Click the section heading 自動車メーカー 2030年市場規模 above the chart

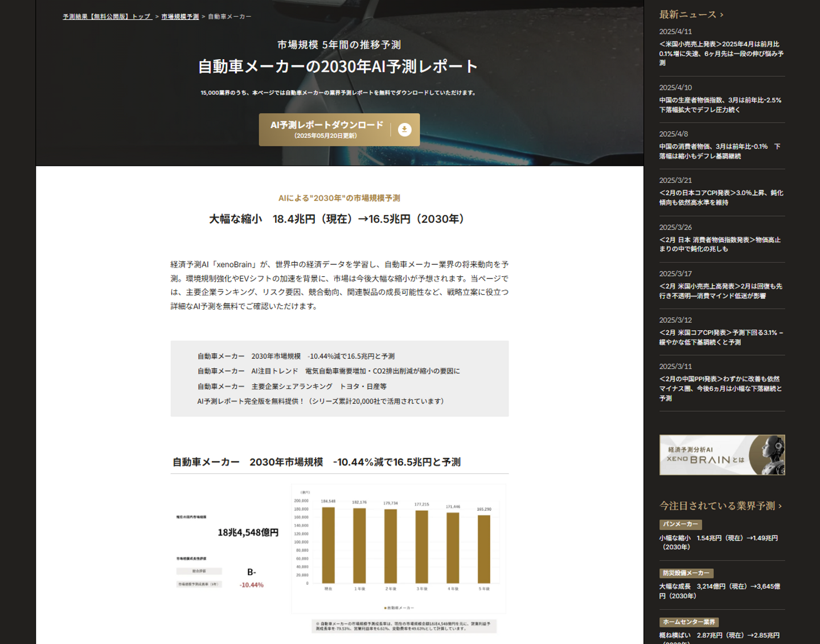[x=317, y=462]
